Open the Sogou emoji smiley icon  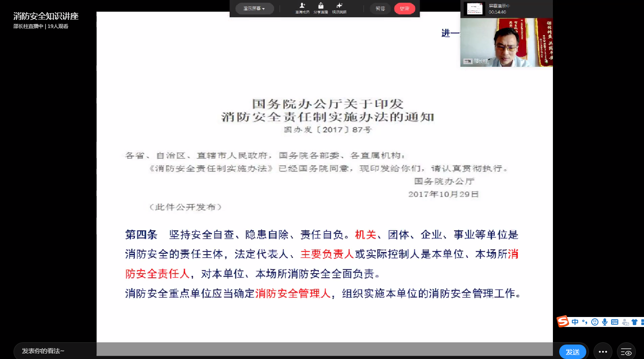point(595,322)
